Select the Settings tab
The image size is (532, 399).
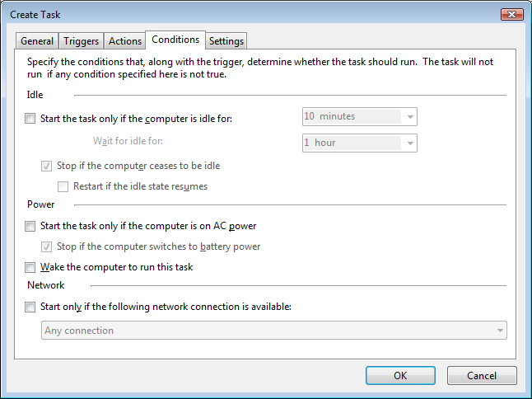click(x=226, y=41)
